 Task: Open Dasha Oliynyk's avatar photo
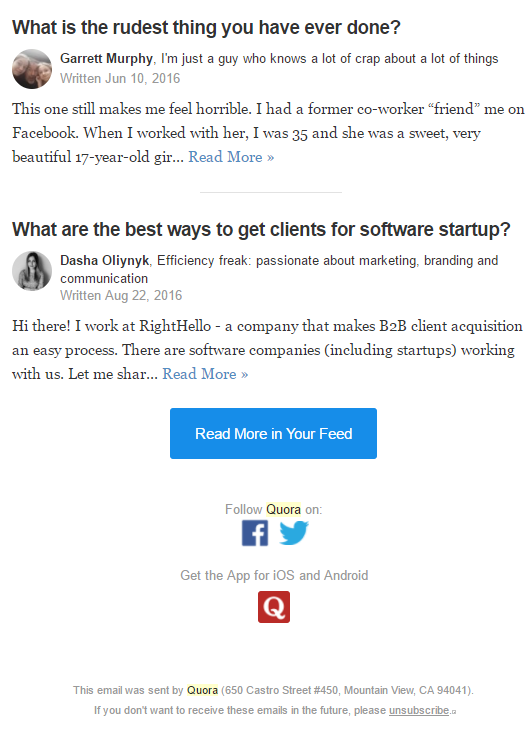(x=32, y=271)
